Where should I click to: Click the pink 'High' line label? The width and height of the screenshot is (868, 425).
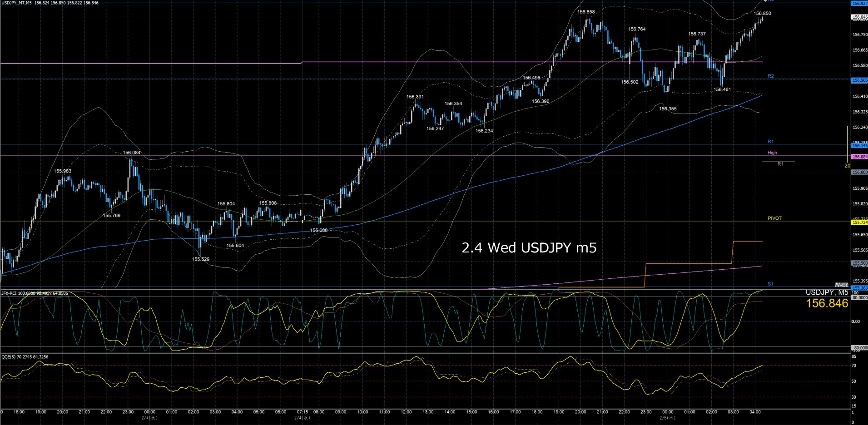coord(772,153)
